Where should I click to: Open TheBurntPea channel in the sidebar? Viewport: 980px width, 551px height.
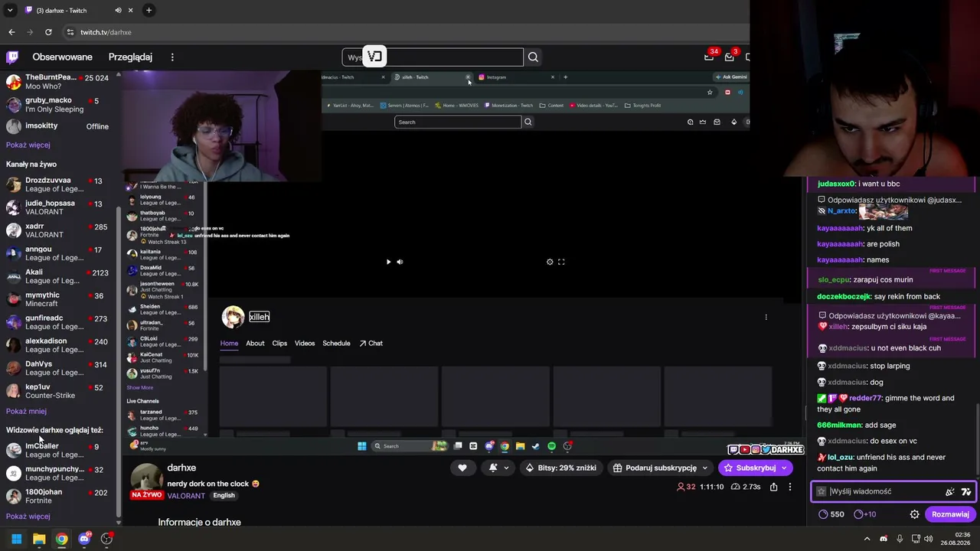tap(58, 82)
